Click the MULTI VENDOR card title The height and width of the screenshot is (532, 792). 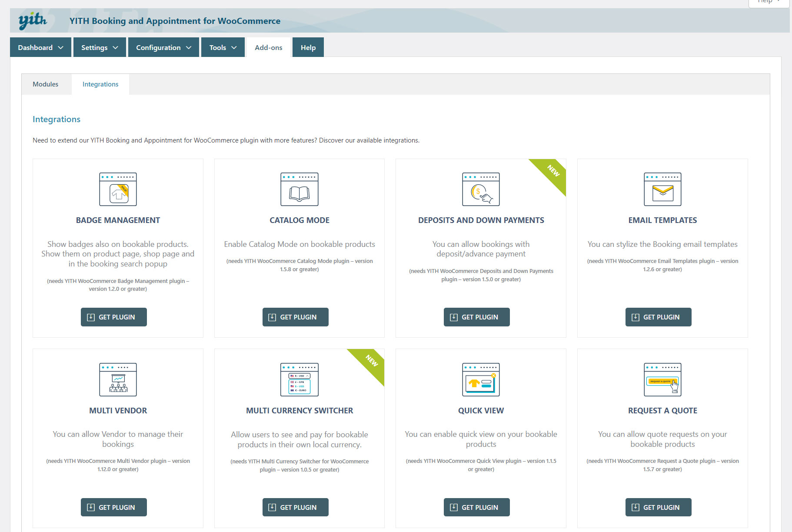tap(118, 411)
